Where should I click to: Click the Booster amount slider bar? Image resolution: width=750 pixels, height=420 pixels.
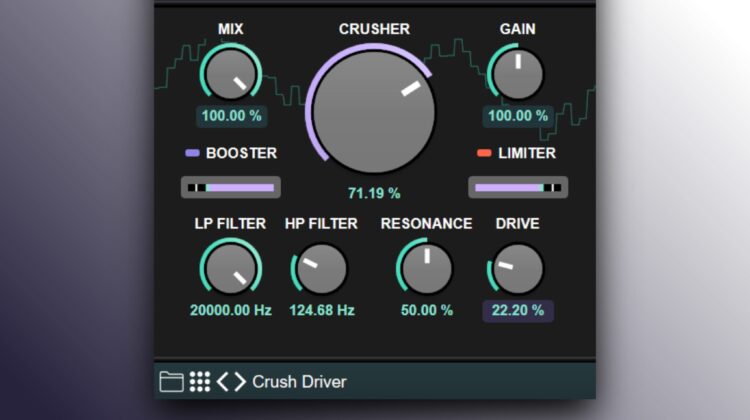[x=231, y=187]
